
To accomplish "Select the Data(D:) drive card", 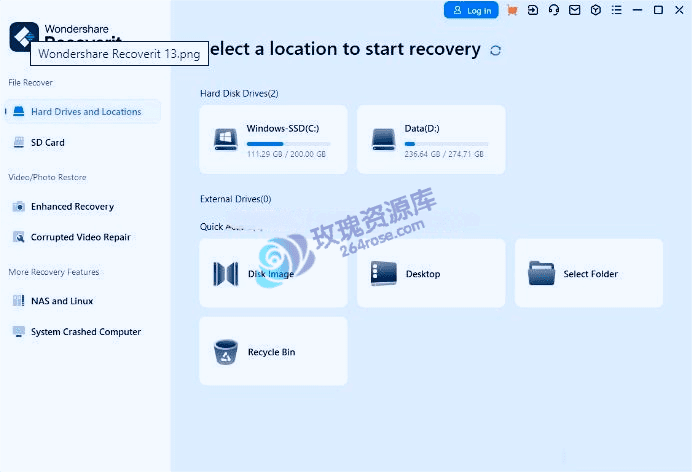I will [431, 139].
